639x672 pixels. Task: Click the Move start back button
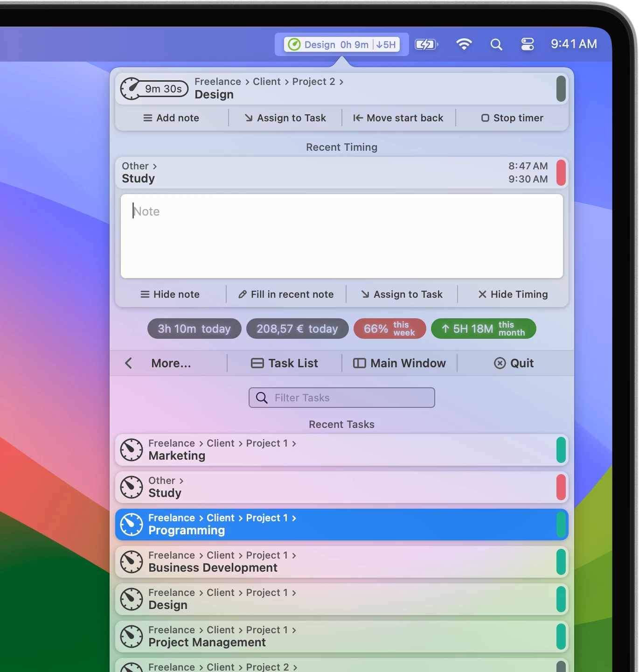click(x=398, y=118)
